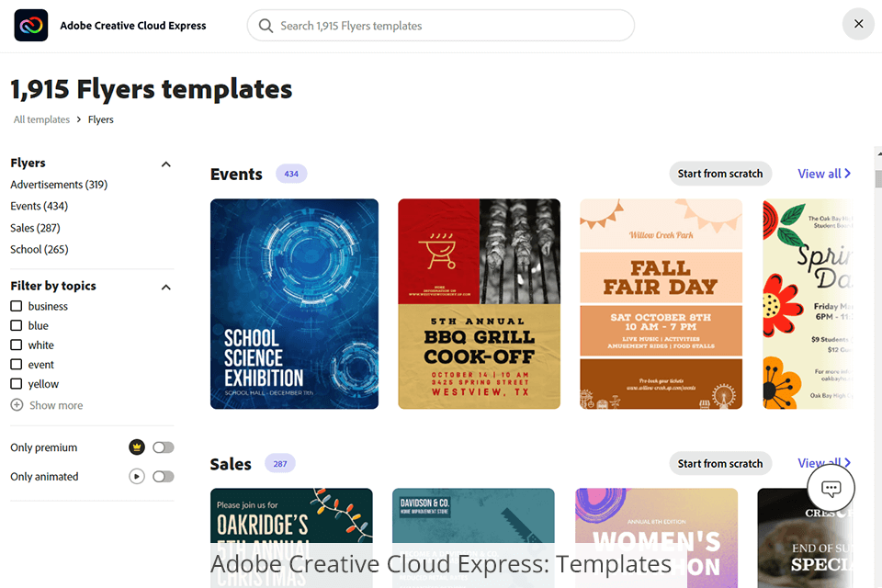The image size is (882, 588).
Task: Type in the Flyers templates search field
Action: click(450, 26)
